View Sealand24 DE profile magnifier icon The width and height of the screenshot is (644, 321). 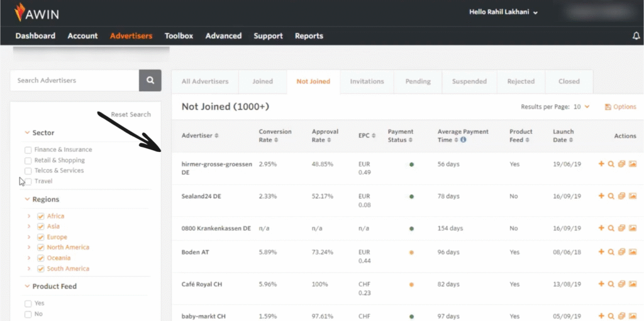coord(611,196)
